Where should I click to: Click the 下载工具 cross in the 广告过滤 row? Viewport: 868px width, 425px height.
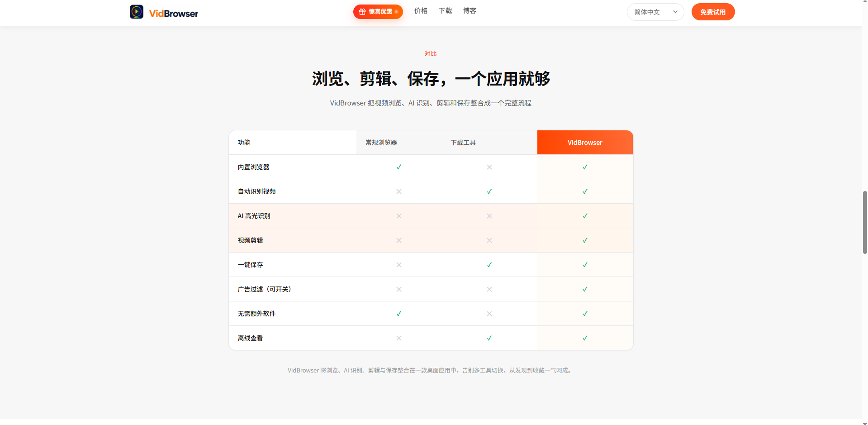[x=489, y=289]
